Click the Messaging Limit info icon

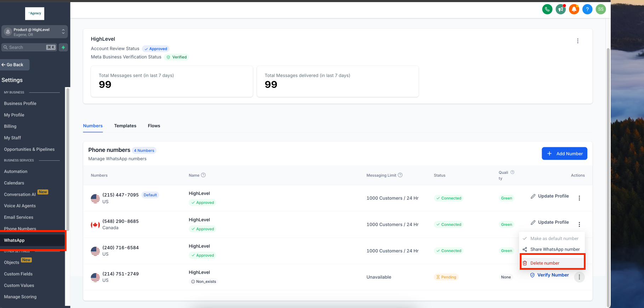point(400,175)
